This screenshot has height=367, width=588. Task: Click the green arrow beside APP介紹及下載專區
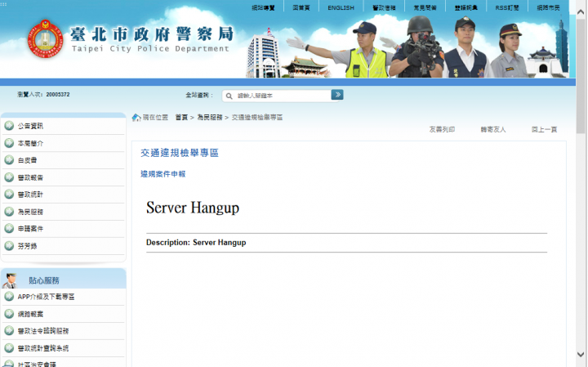(x=9, y=297)
